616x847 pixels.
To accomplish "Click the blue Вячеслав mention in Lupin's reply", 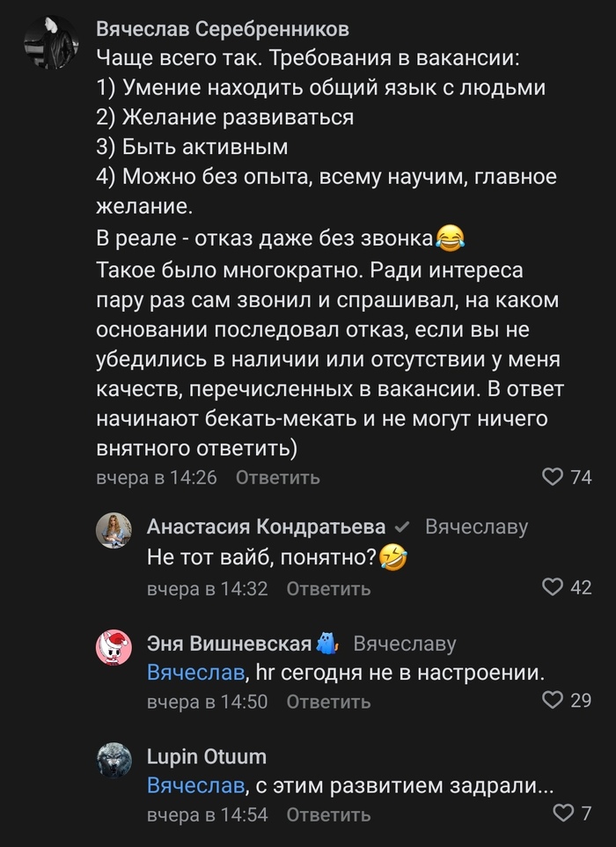I will [194, 786].
